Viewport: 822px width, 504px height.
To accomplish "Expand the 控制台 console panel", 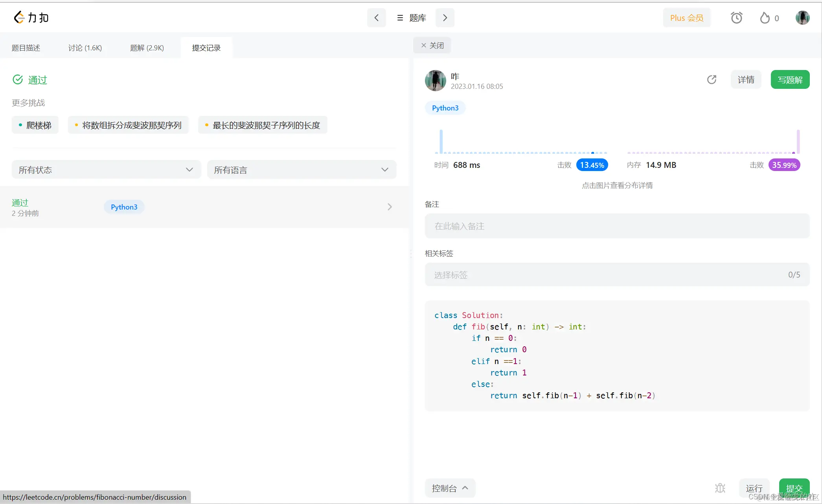I will coord(450,488).
